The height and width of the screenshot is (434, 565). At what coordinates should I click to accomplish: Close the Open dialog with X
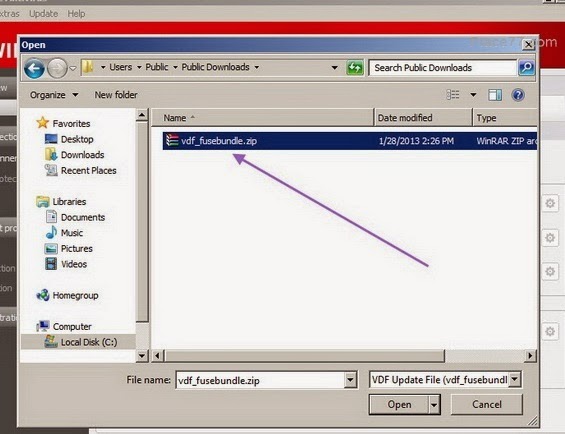(528, 45)
